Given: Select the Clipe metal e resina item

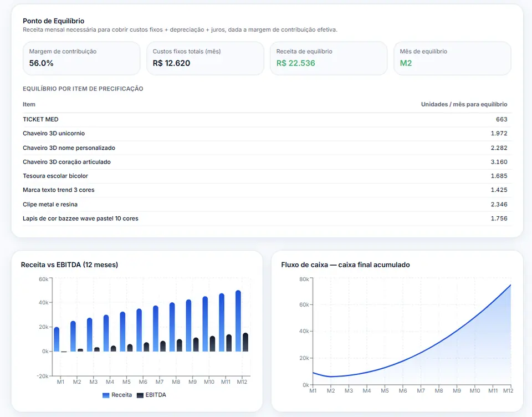Looking at the screenshot, I should click(x=50, y=205).
